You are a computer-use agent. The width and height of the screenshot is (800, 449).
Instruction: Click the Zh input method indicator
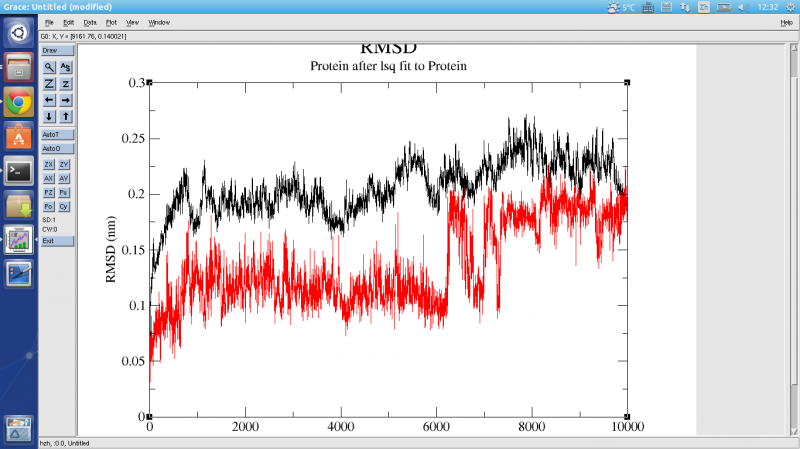click(704, 7)
